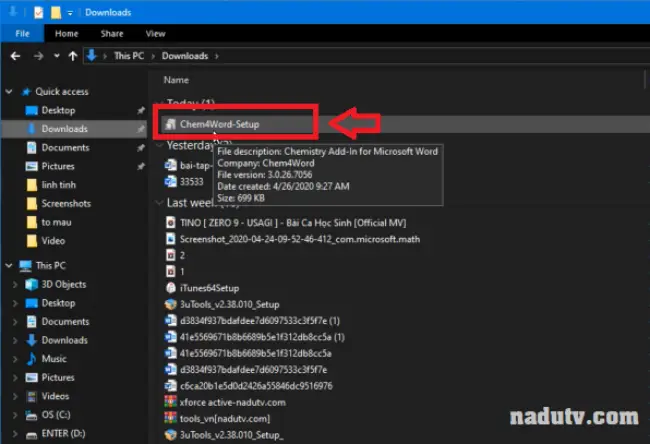
Task: Click the 'xforce active-nadutv.com' archive icon
Action: pos(170,402)
